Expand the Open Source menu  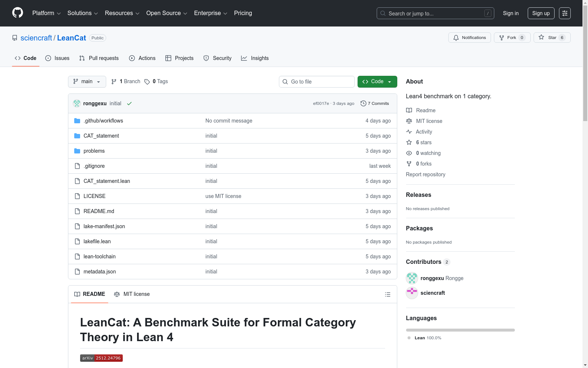pos(167,13)
